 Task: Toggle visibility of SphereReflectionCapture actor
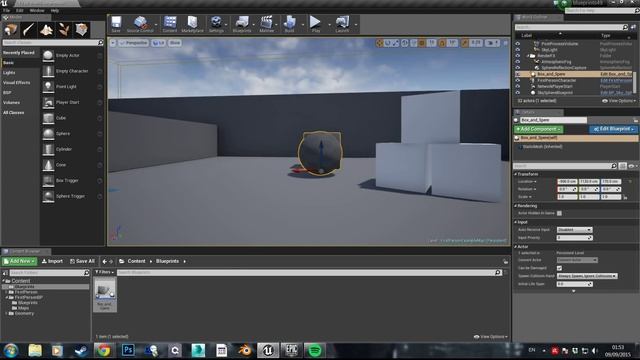[x=518, y=68]
